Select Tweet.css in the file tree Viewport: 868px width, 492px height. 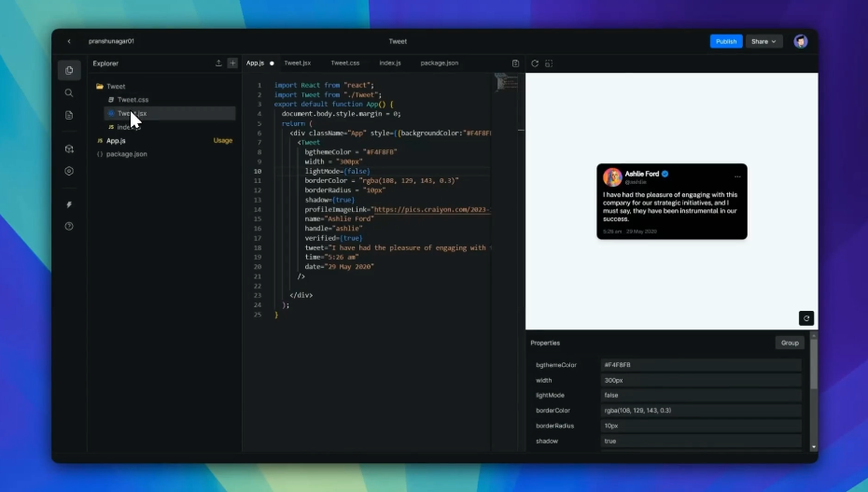[133, 100]
